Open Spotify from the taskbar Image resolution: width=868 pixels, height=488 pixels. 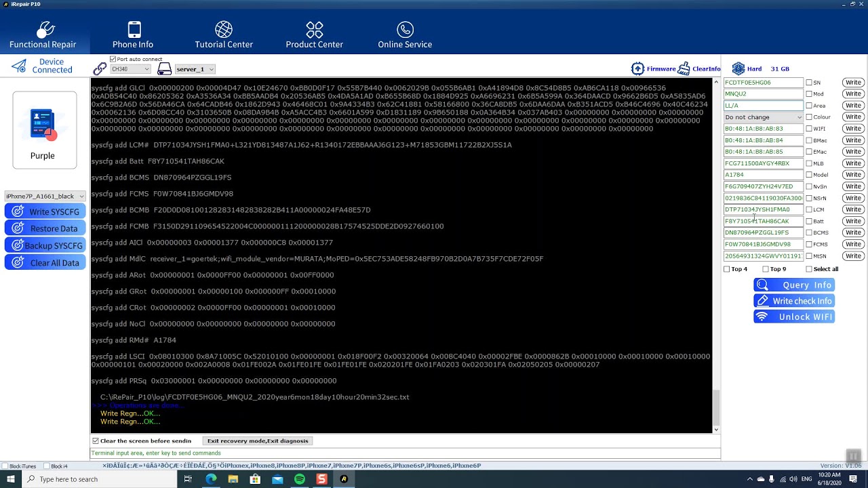[x=300, y=479]
